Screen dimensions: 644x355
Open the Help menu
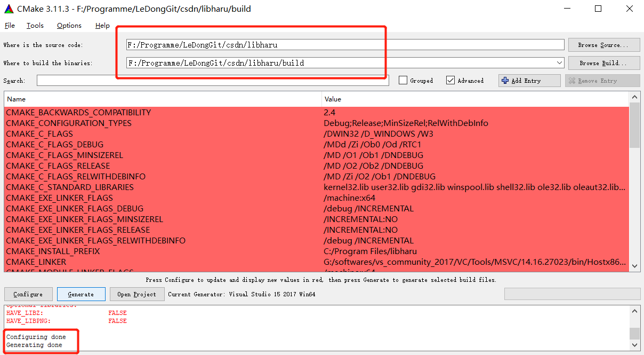click(102, 26)
